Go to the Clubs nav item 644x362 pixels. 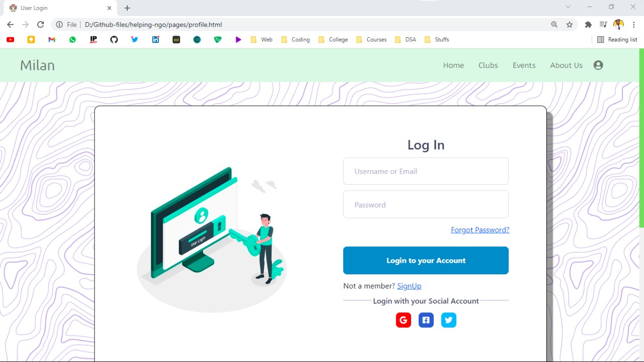click(x=488, y=65)
